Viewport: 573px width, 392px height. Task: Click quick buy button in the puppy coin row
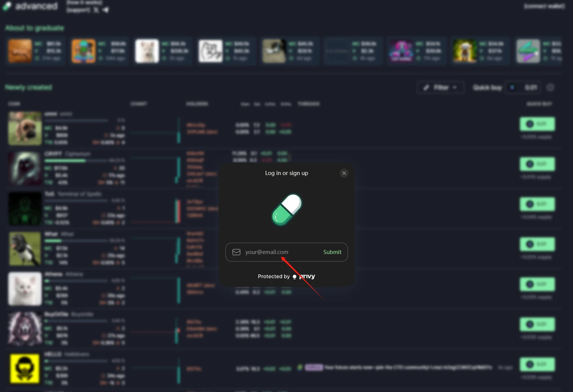(537, 124)
